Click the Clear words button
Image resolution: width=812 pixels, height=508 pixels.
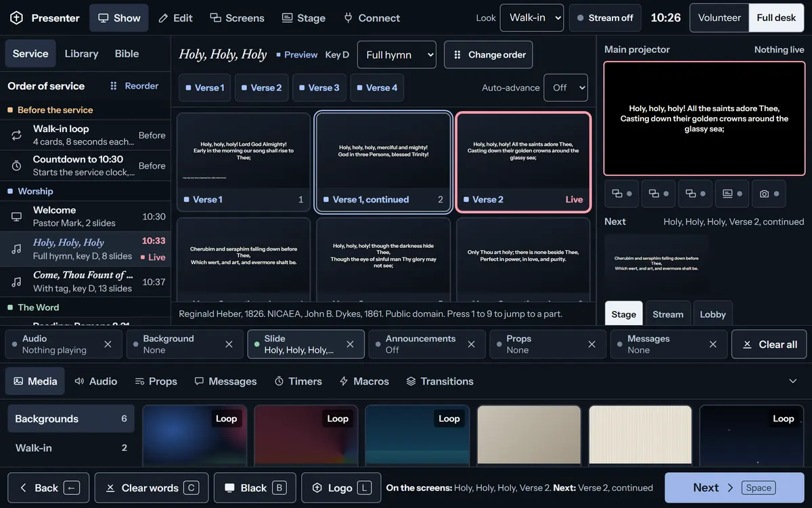[x=152, y=488]
